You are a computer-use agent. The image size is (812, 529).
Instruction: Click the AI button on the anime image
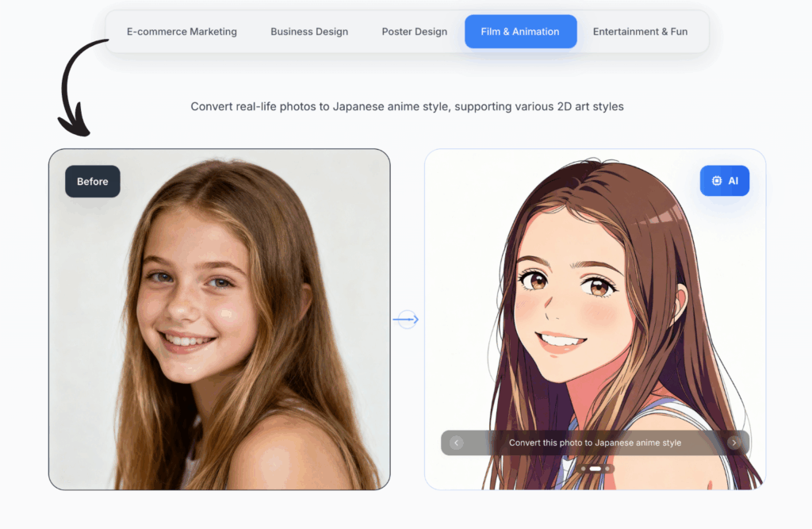pyautogui.click(x=724, y=180)
